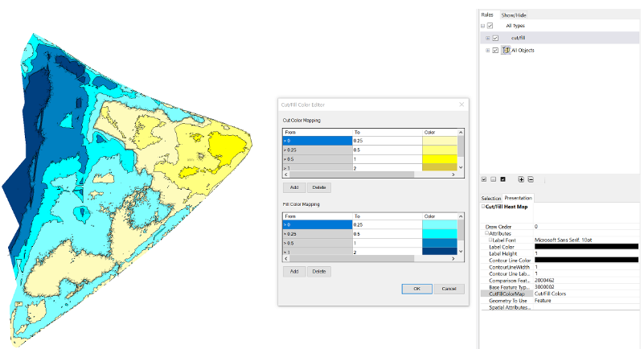Close the Cut/Fill Color Editor dialog
644x349 pixels.
click(461, 105)
